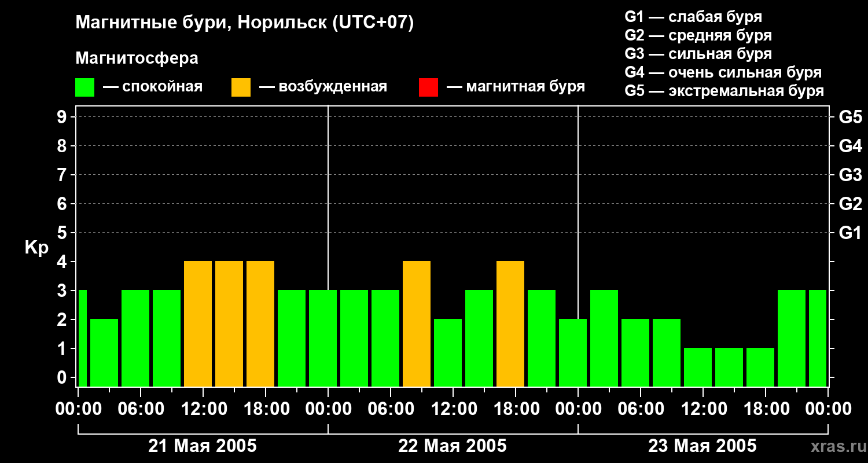
Task: Click the G2 marker on right axis
Action: [x=850, y=204]
